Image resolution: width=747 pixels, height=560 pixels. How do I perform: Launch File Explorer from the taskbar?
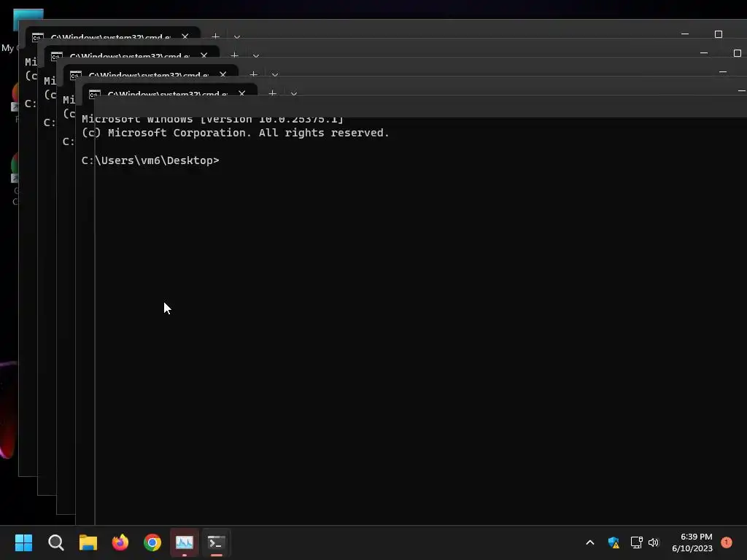[x=88, y=542]
